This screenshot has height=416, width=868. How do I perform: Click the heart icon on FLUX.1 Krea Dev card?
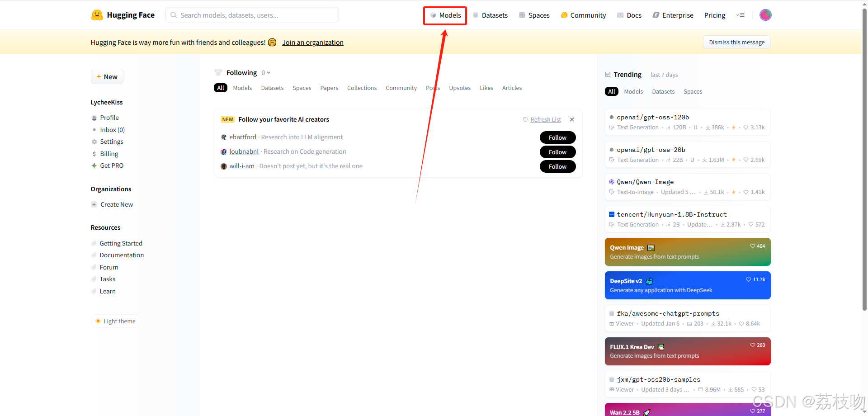point(753,345)
